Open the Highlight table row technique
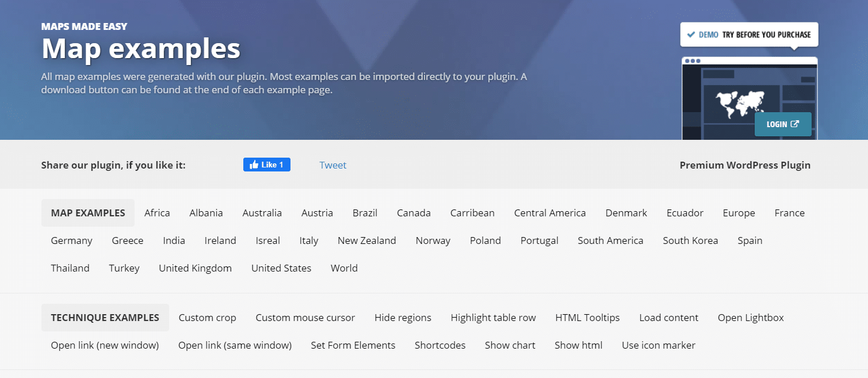 tap(494, 318)
